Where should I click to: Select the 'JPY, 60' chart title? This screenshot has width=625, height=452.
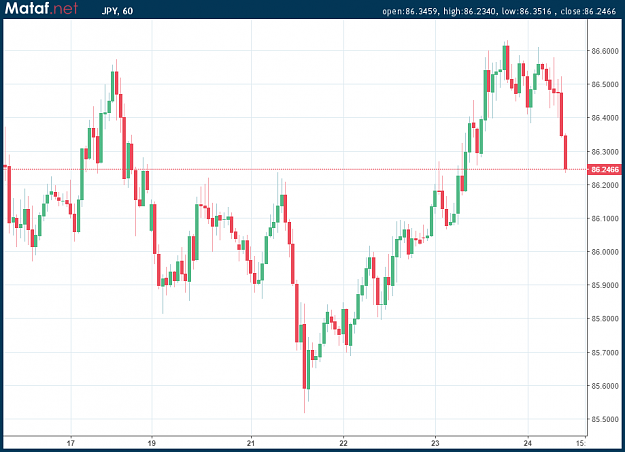click(117, 11)
